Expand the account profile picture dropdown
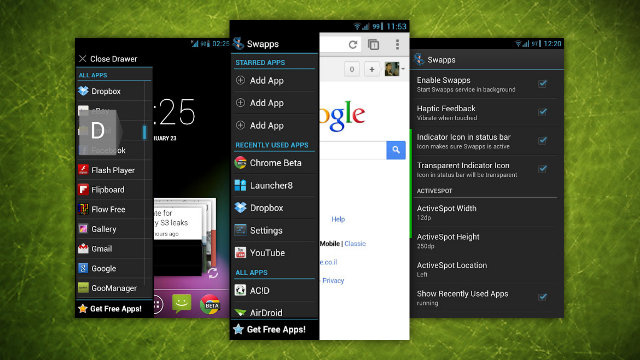The width and height of the screenshot is (640, 360). click(394, 69)
